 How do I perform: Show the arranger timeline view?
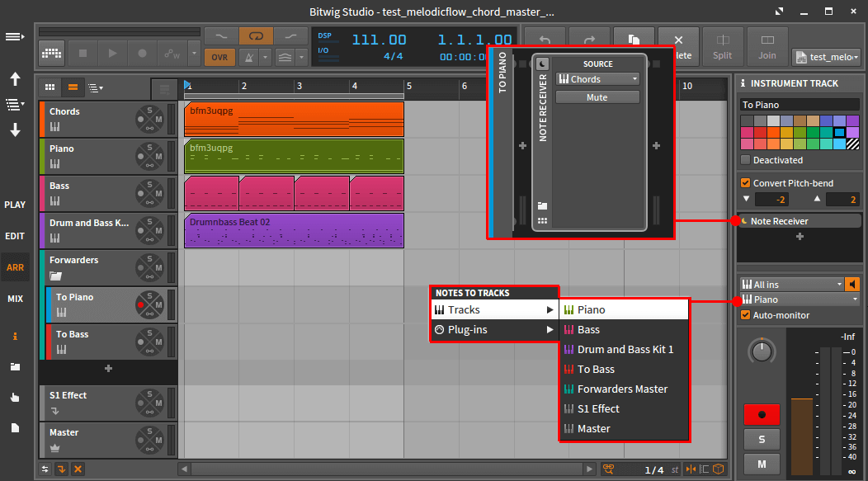point(73,87)
